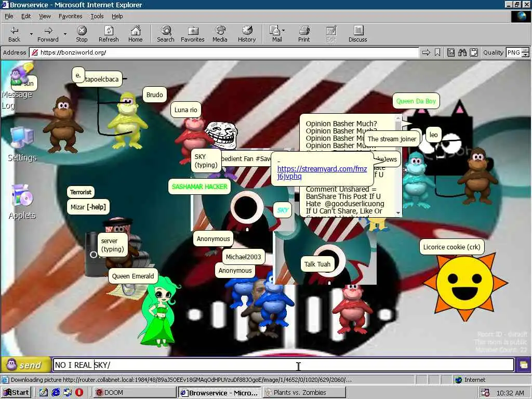Screen dimensions: 532x399
Task: Open the Help menu
Action: (x=117, y=16)
